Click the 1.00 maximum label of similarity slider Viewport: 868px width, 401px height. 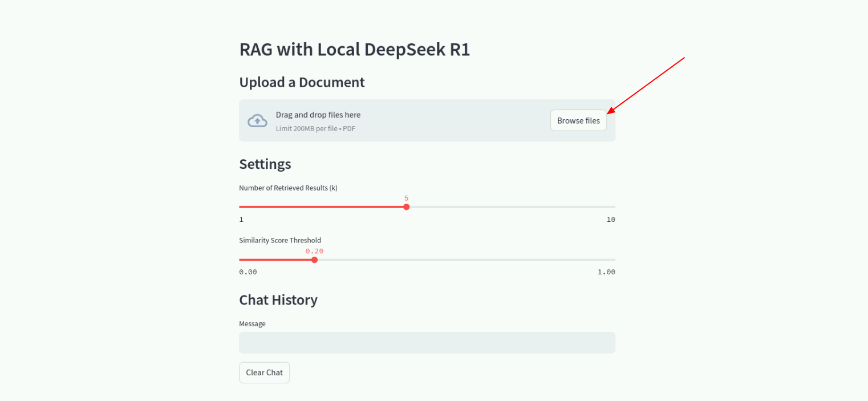tap(606, 272)
